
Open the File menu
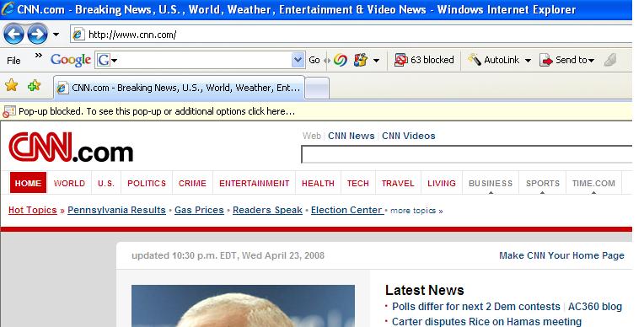click(13, 61)
